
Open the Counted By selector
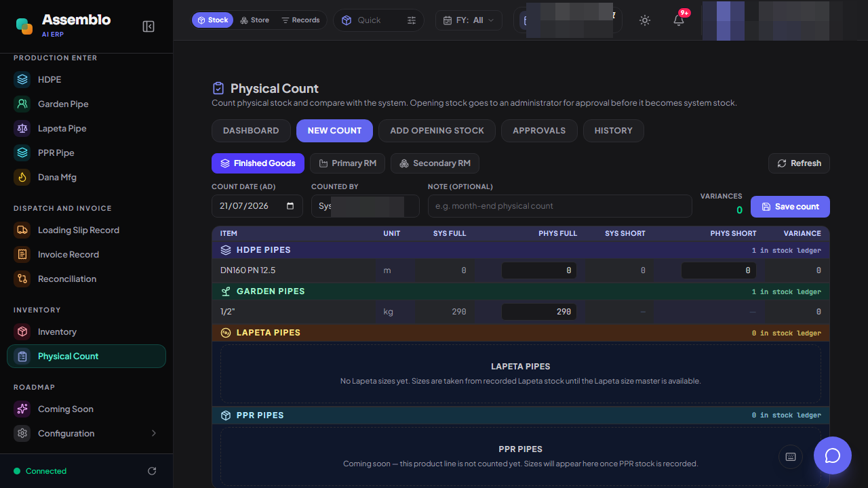pyautogui.click(x=366, y=206)
